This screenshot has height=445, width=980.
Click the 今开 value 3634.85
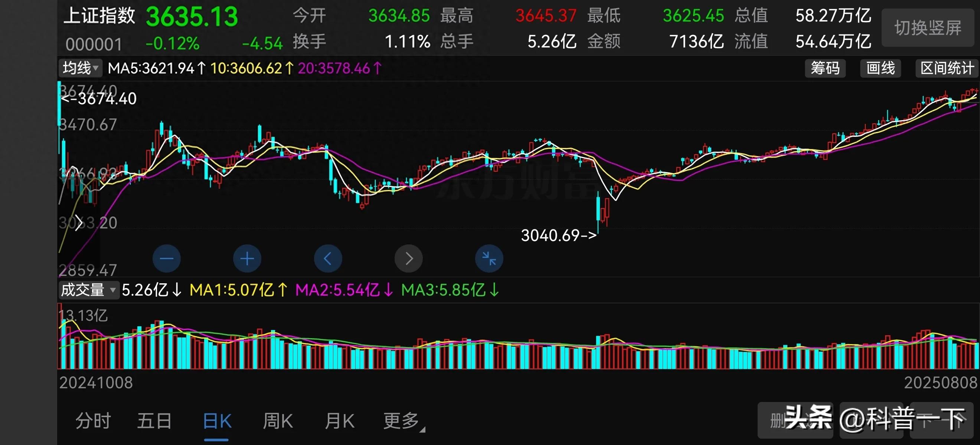(x=399, y=16)
